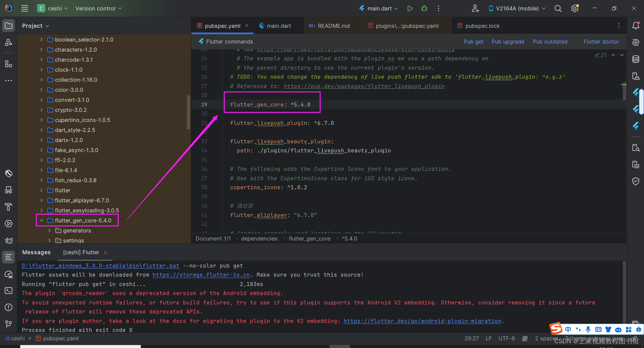Switch the Chinese input method in the tray

pyautogui.click(x=568, y=330)
